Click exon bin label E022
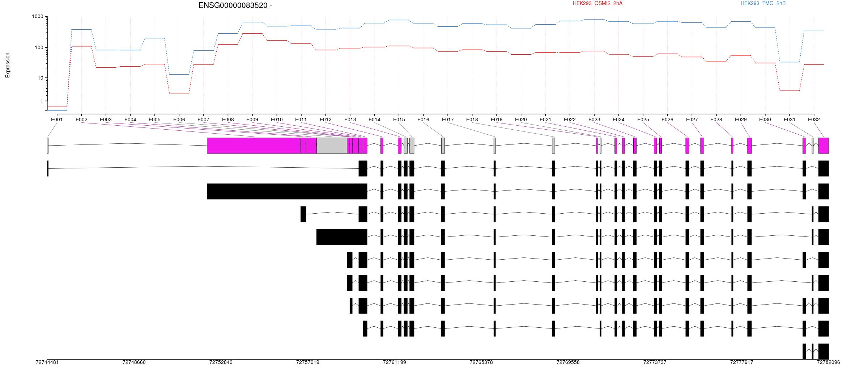 pos(570,119)
